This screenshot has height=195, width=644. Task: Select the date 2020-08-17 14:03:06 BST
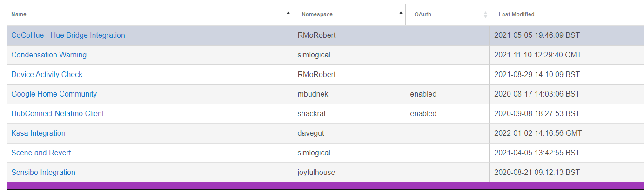(537, 94)
